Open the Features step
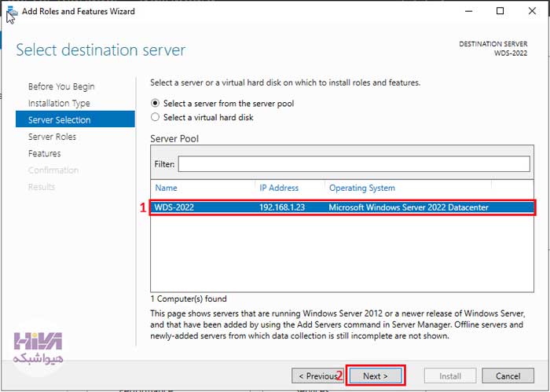This screenshot has width=550, height=392. (x=44, y=153)
